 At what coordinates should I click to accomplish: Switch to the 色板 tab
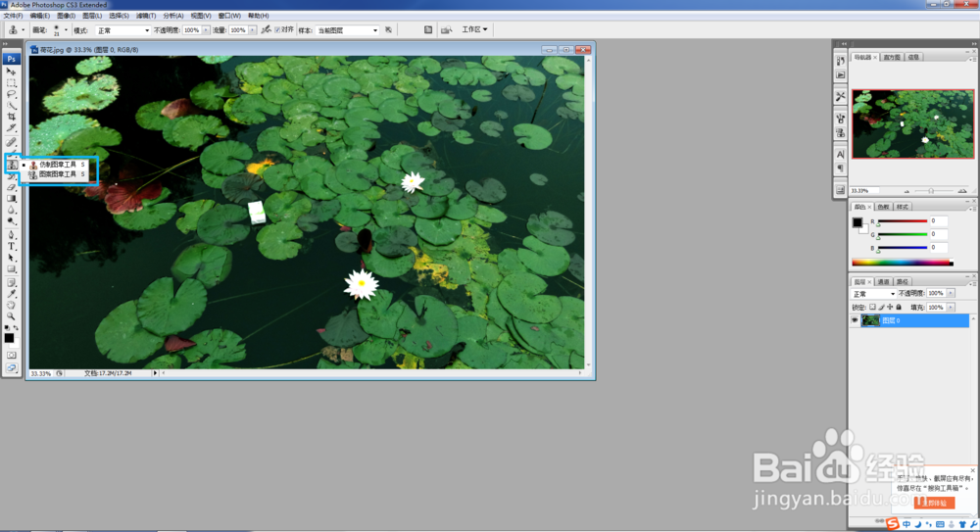(x=883, y=207)
